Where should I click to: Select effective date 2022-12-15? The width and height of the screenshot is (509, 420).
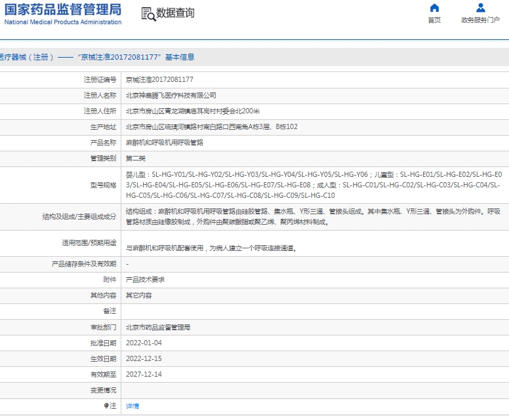pos(144,358)
